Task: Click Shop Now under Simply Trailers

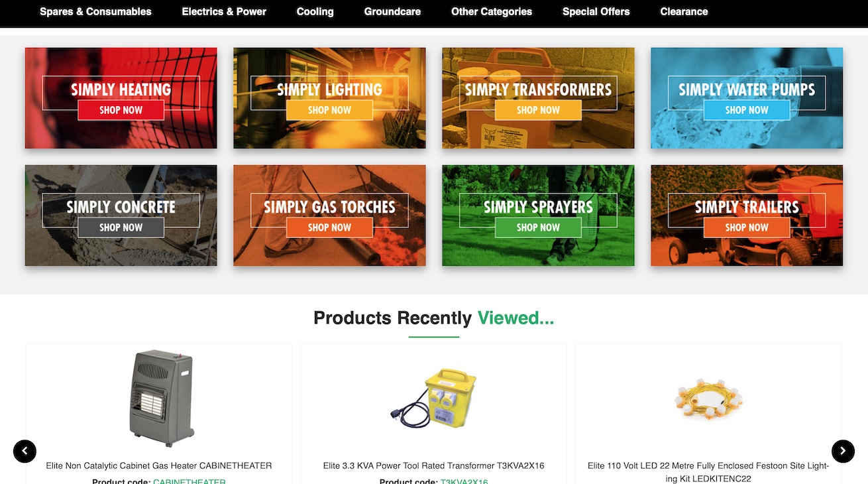Action: click(747, 227)
